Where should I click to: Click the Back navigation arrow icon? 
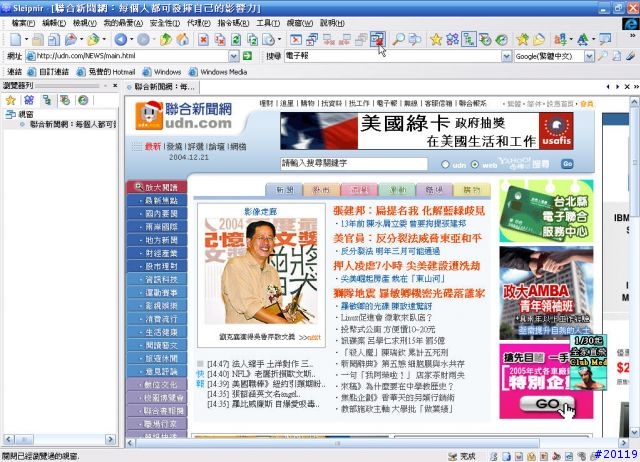tap(120, 39)
